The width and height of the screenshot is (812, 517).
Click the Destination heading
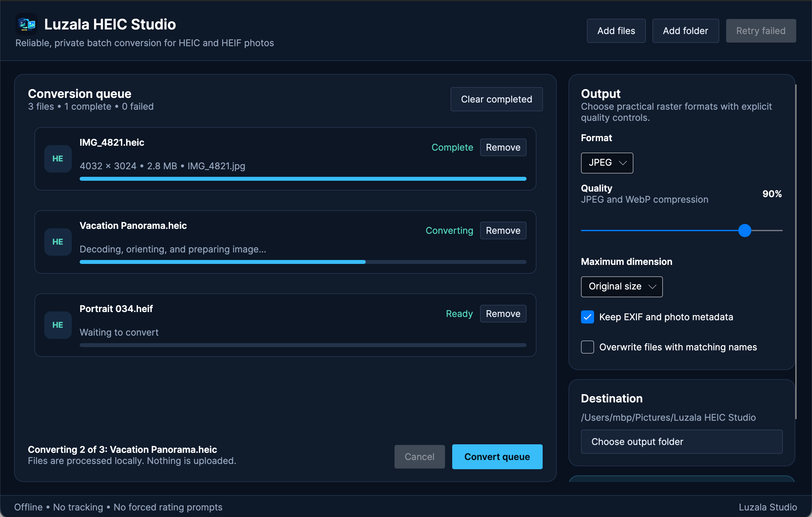point(611,399)
